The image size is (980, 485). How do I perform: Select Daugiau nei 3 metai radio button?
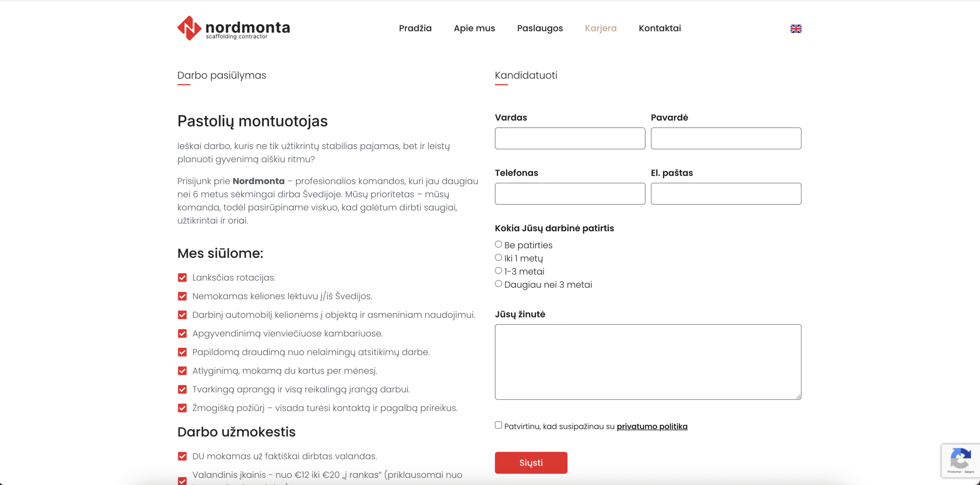498,284
